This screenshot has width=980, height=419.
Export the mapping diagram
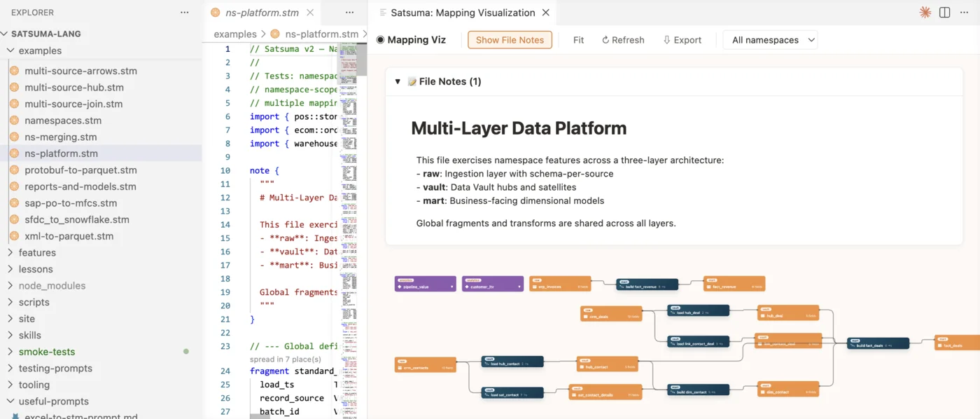[682, 40]
